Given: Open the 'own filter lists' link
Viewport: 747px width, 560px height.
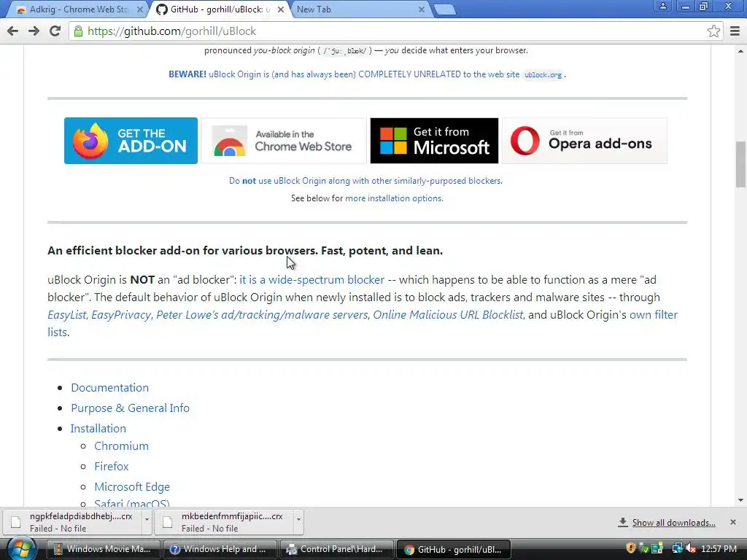Looking at the screenshot, I should point(653,315).
